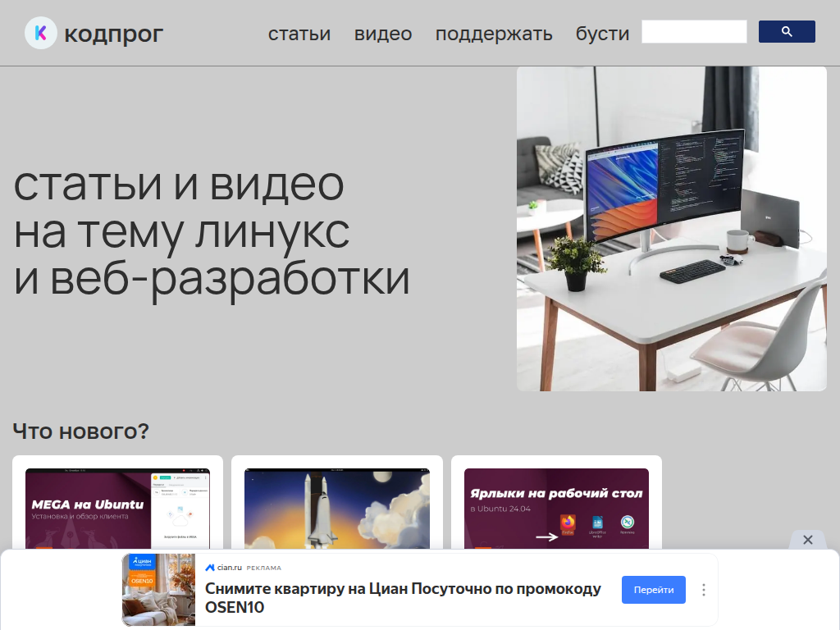Image resolution: width=840 pixels, height=630 pixels.
Task: Click the LibreOffice Writer icon in the Ярлыки card
Action: 597,523
